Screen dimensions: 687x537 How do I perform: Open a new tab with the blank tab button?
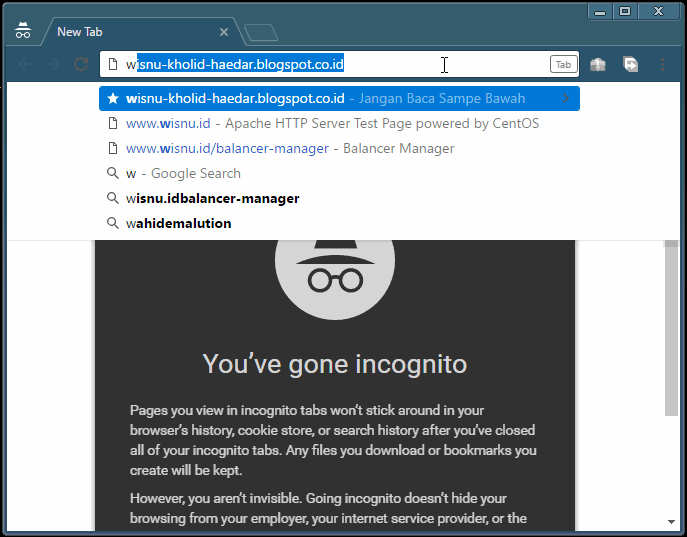pos(261,33)
